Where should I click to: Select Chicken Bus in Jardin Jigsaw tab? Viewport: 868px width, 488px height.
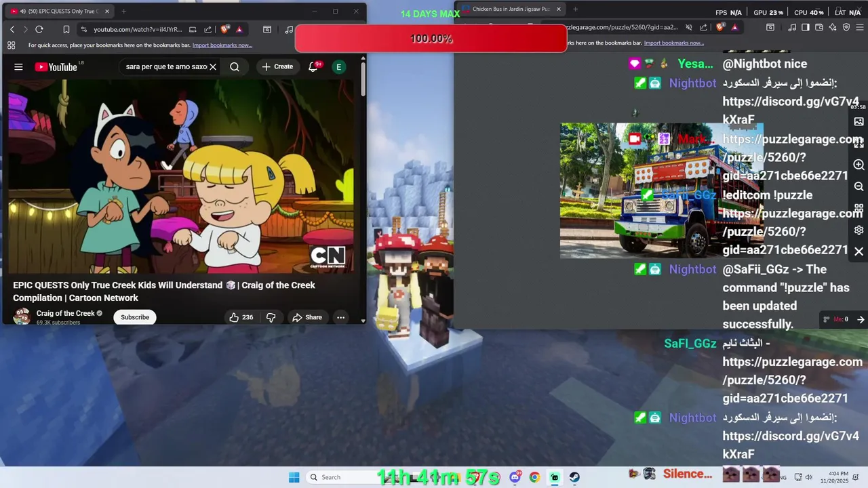[x=510, y=9]
